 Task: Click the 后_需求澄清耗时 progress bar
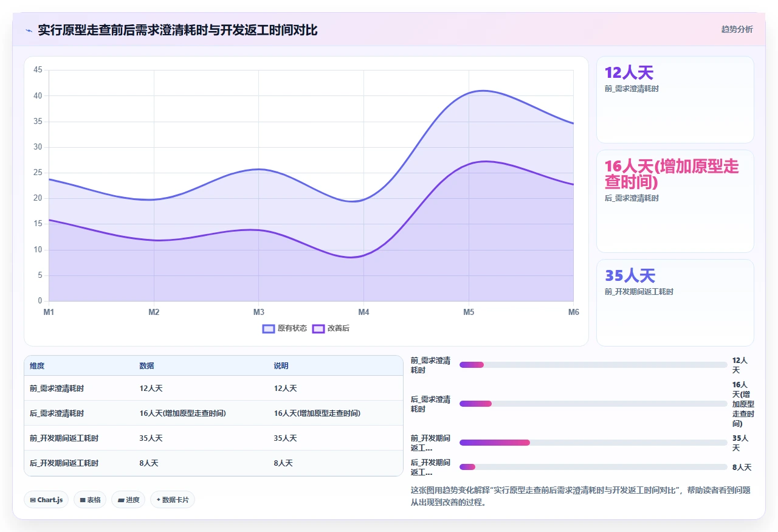tap(593, 404)
